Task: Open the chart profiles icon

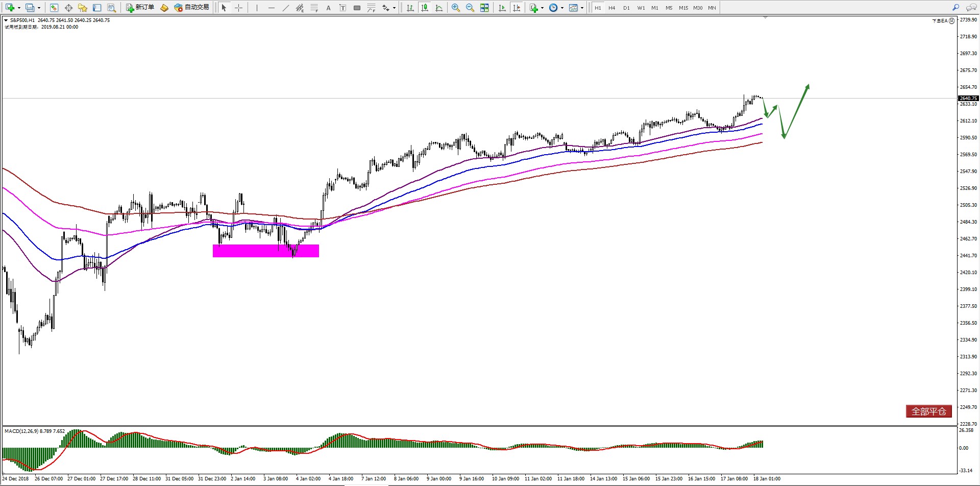Action: coord(30,8)
